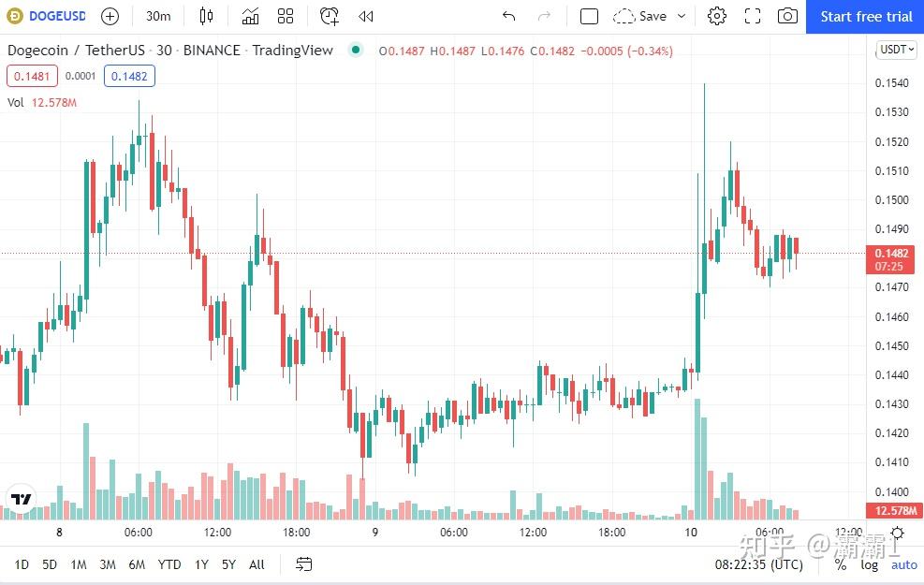Expand the Save options dropdown arrow
924x585 pixels.
point(682,16)
